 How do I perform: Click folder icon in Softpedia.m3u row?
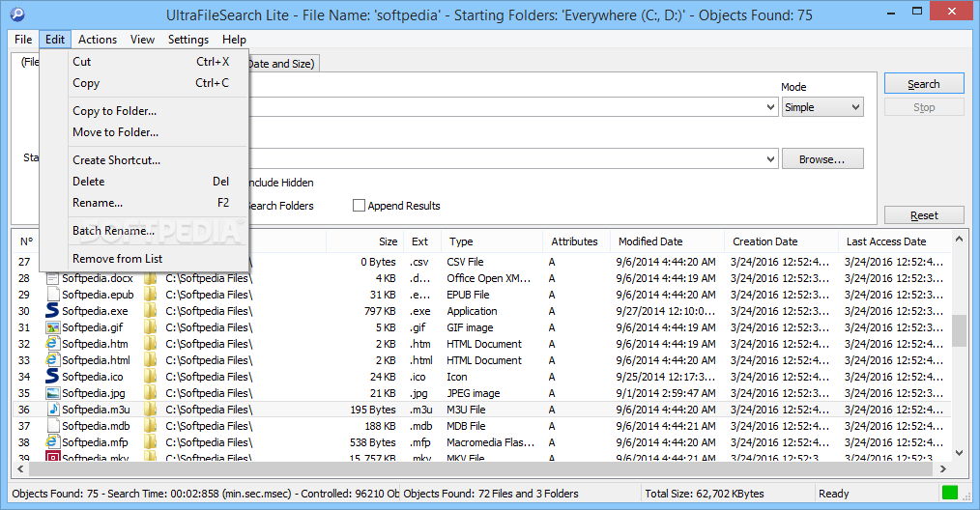pos(151,410)
